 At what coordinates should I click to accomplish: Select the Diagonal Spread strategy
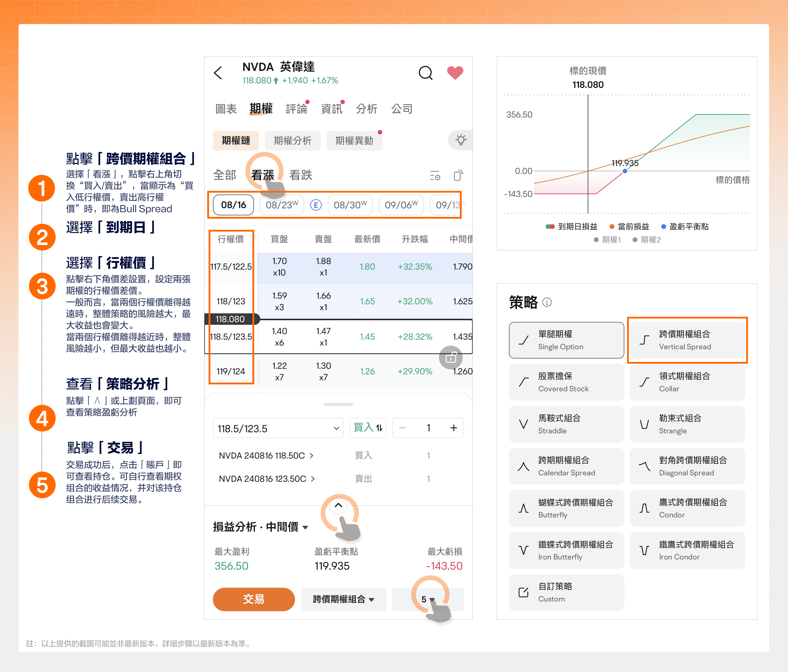click(687, 466)
